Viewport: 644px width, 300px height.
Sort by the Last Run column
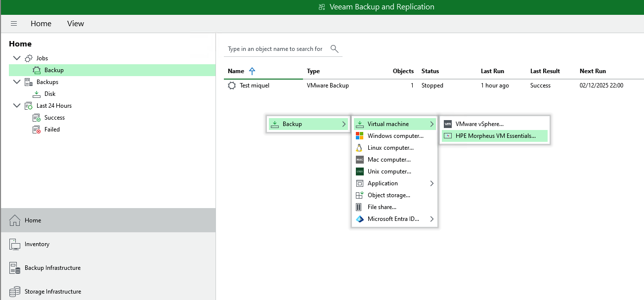tap(492, 71)
